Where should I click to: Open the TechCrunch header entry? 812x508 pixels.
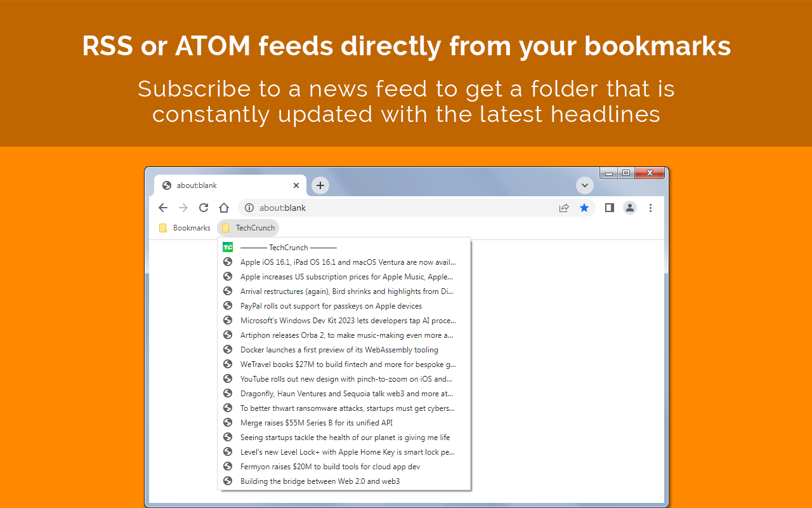click(344, 248)
